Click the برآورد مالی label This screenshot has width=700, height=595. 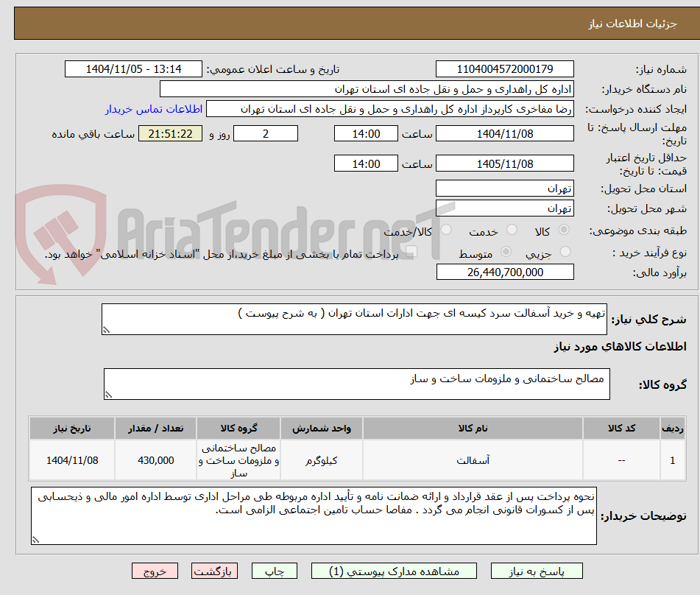click(660, 272)
